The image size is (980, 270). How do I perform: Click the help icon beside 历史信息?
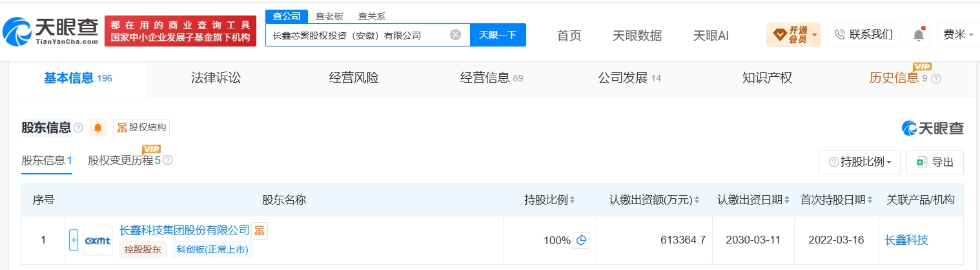click(x=936, y=79)
